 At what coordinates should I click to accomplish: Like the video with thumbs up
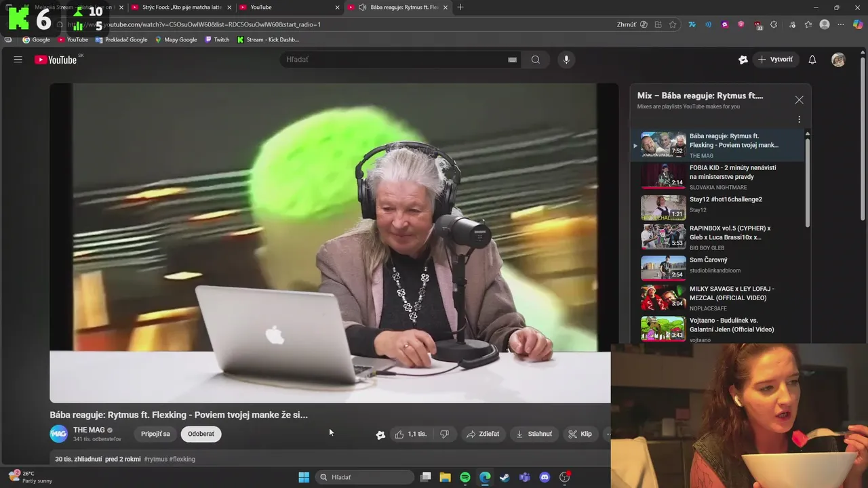click(411, 434)
